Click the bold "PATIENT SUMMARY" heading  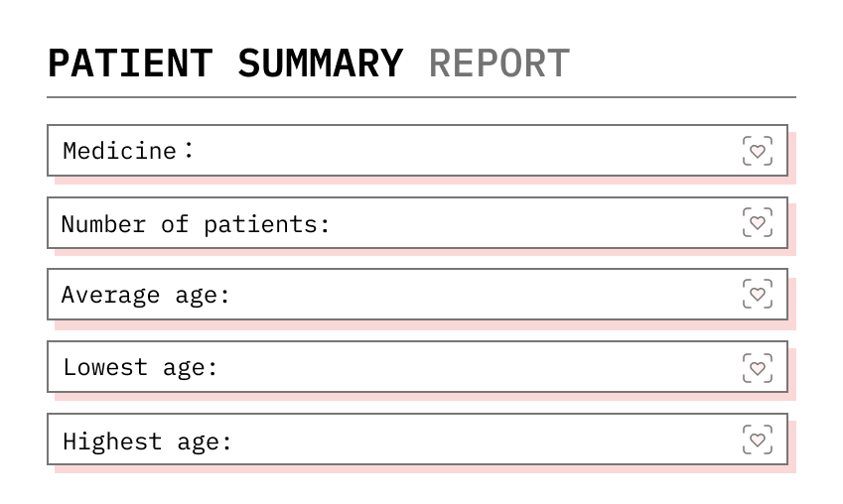pyautogui.click(x=225, y=63)
